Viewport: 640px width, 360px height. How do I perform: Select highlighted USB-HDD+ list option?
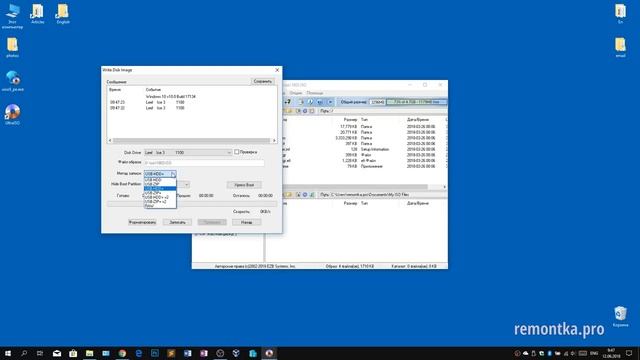point(160,188)
